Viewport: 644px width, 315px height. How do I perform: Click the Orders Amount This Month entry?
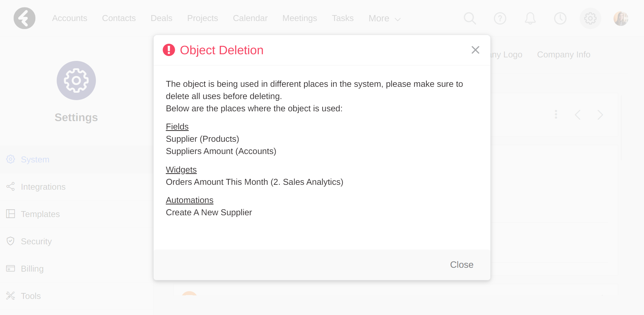coord(254,182)
